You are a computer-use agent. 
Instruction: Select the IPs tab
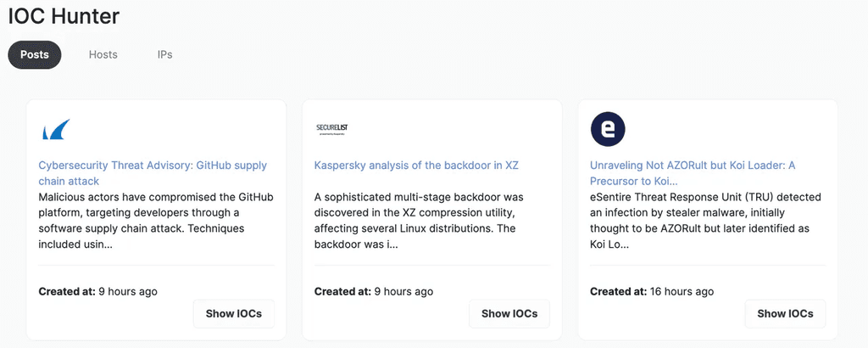pyautogui.click(x=164, y=54)
